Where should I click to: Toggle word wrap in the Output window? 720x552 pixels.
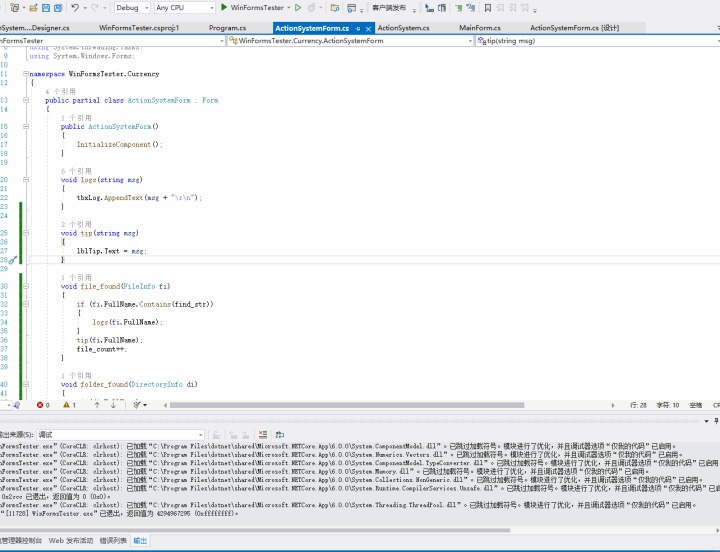click(280, 434)
